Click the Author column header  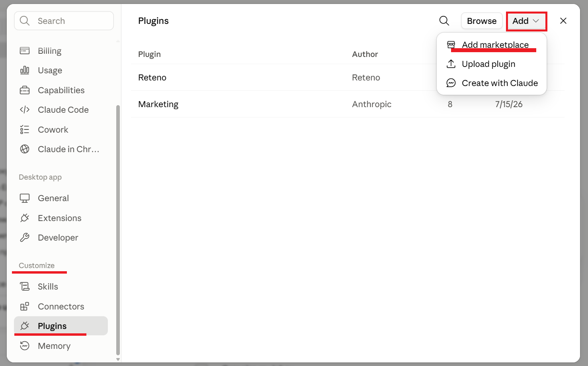click(365, 54)
